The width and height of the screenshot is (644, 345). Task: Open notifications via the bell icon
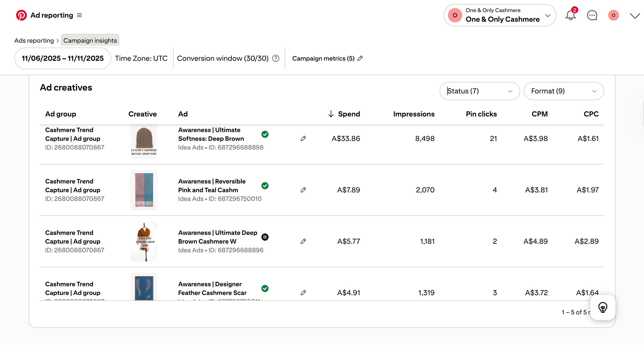point(570,15)
